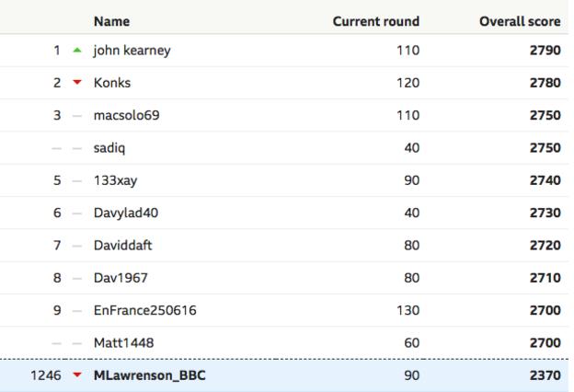This screenshot has width=574, height=392.
Task: Click rank number 1246
Action: pyautogui.click(x=46, y=375)
